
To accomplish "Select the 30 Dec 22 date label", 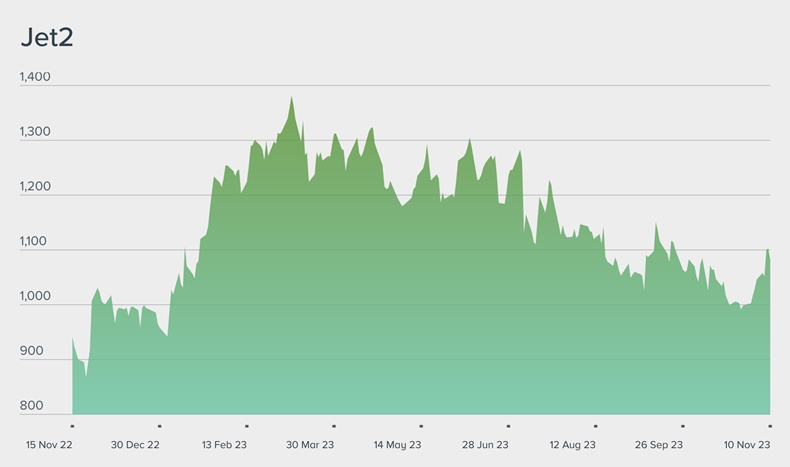I will pyautogui.click(x=135, y=445).
